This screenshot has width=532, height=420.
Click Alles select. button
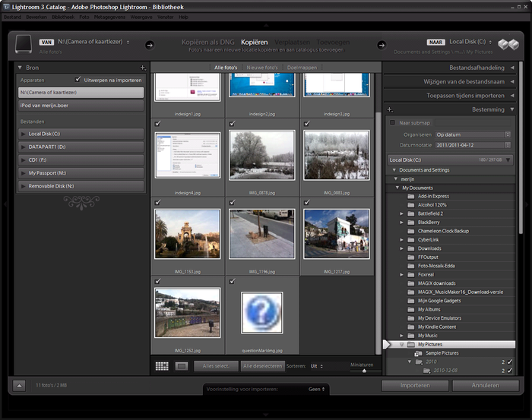coord(216,366)
